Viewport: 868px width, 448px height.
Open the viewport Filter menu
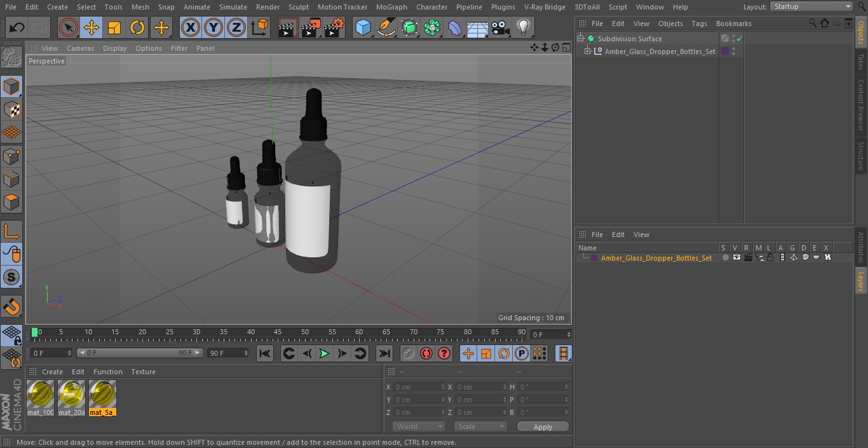click(x=179, y=48)
